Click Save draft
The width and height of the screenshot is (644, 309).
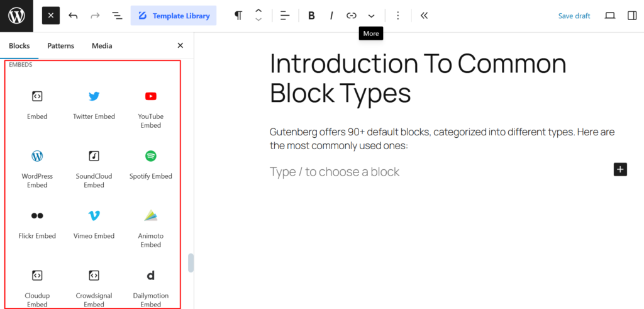click(574, 16)
